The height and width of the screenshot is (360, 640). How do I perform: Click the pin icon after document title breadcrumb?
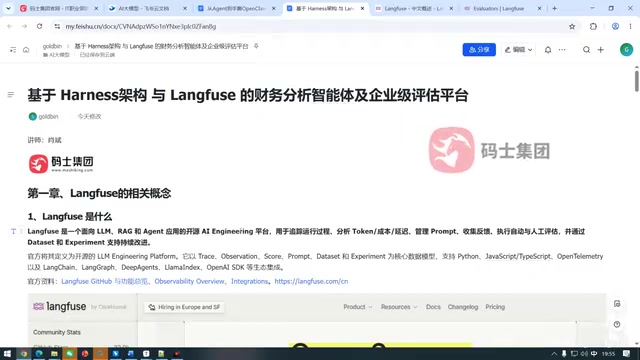256,46
